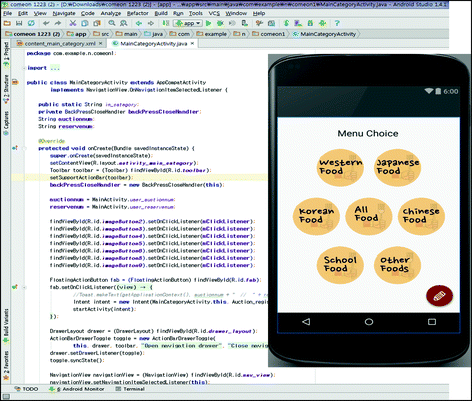Expand the collapsed import block

pos(24,68)
